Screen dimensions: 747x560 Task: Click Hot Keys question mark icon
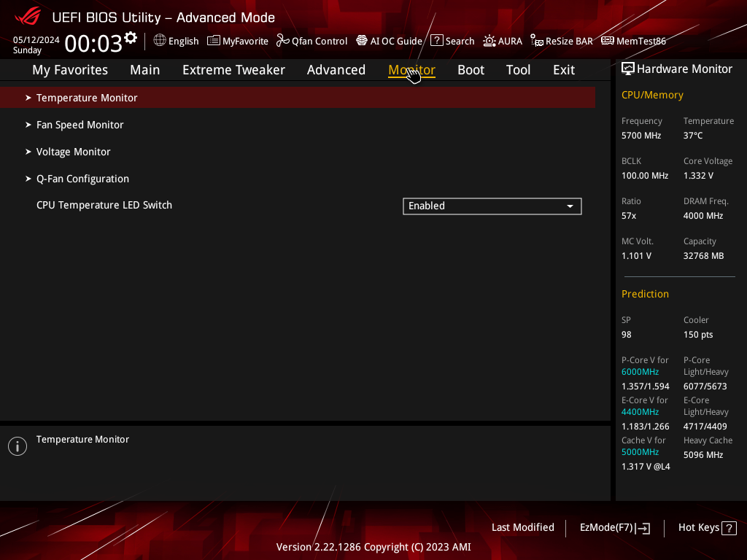[x=729, y=528]
